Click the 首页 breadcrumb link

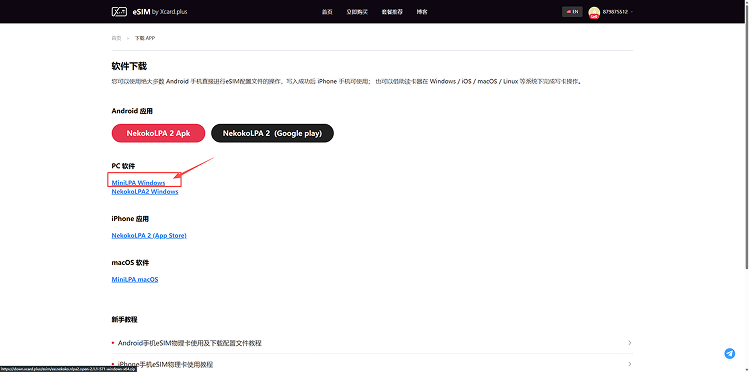[x=116, y=38]
